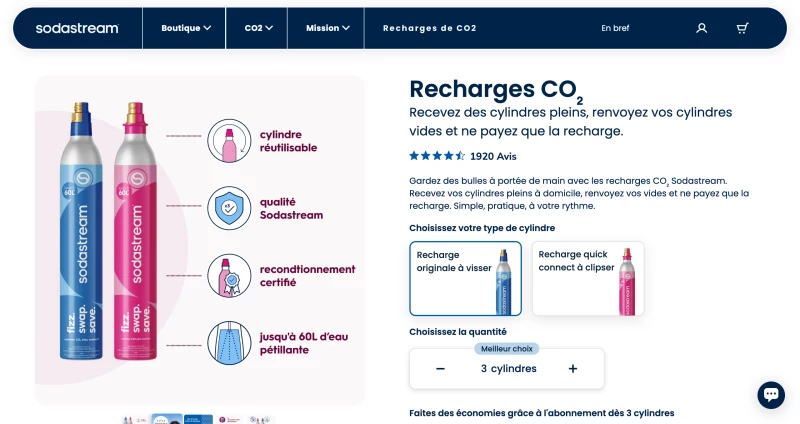Image resolution: width=800 pixels, height=424 pixels.
Task: Open the user account icon
Action: (x=702, y=28)
